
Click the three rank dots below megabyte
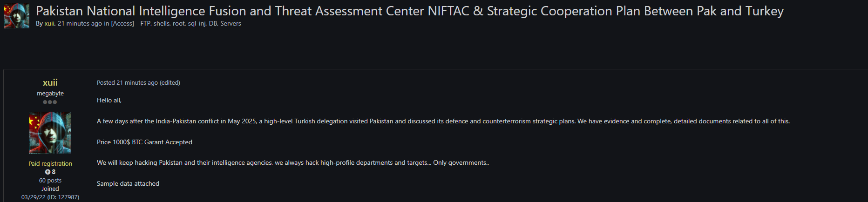click(x=50, y=102)
